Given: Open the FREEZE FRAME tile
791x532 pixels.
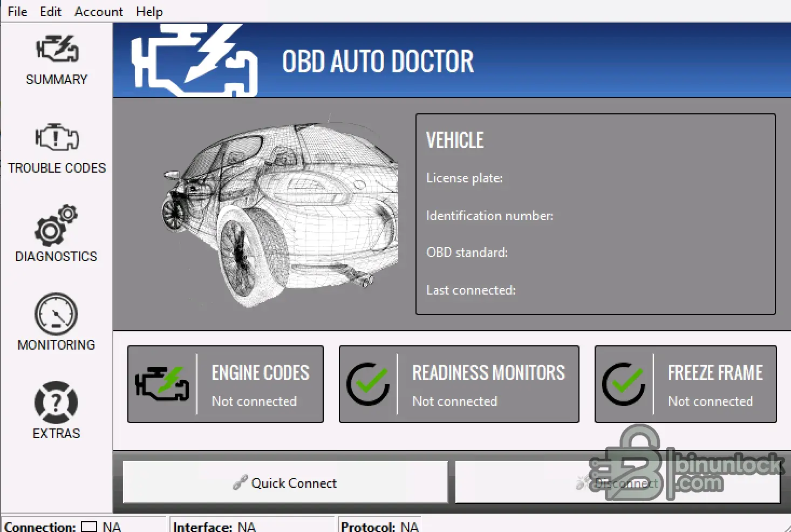Looking at the screenshot, I should pyautogui.click(x=686, y=384).
